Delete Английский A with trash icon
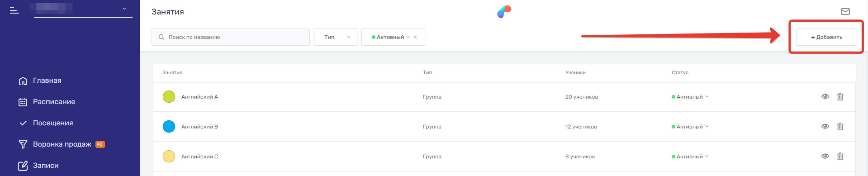Viewport: 868px width, 176px height. click(x=840, y=96)
